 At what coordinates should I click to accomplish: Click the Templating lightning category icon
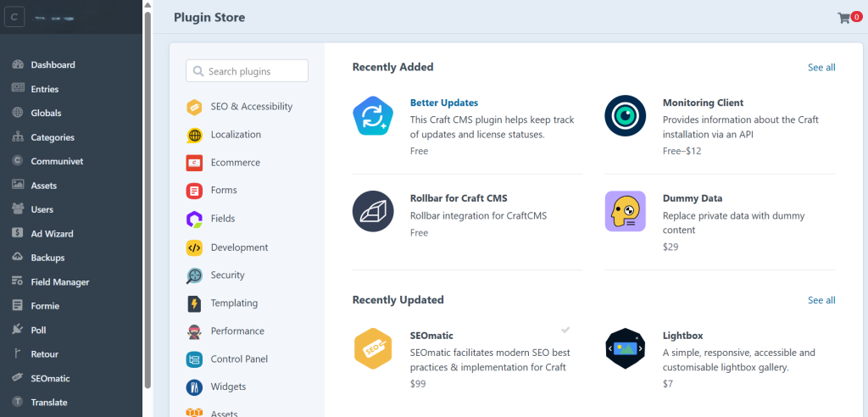pos(194,303)
